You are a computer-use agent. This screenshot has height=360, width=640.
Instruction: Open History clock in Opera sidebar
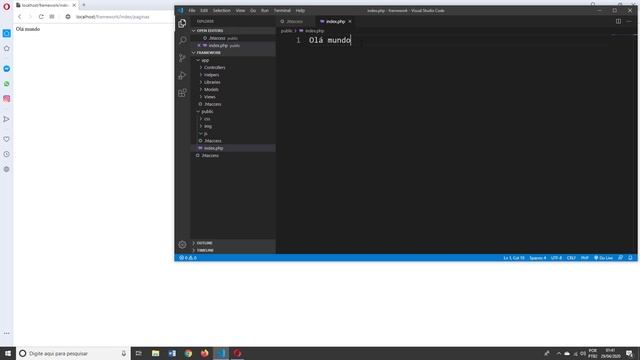[x=7, y=154]
